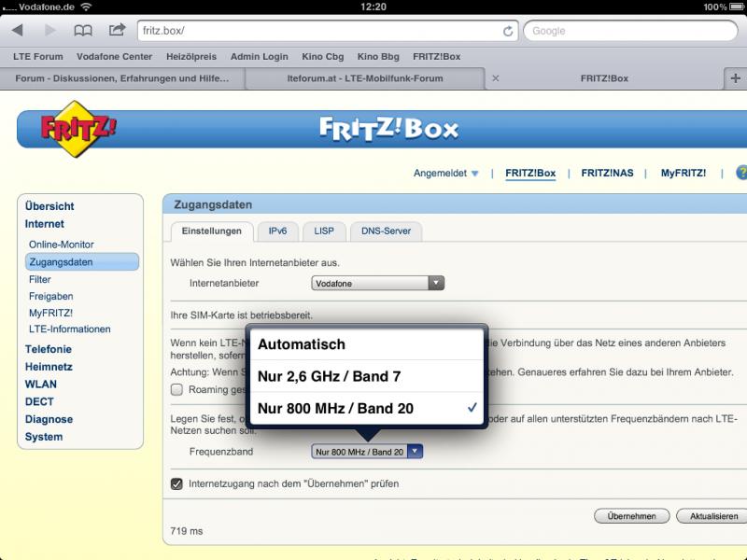
Task: Click the Aktualisieren button
Action: coord(712,516)
